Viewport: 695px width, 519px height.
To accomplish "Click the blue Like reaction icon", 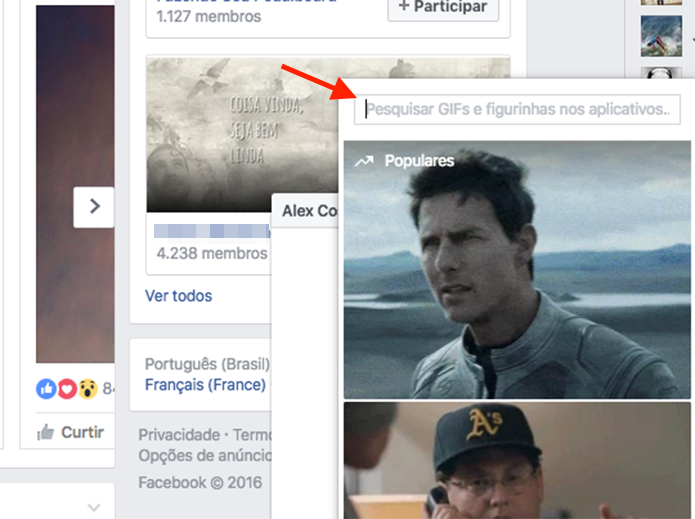I will (x=46, y=389).
